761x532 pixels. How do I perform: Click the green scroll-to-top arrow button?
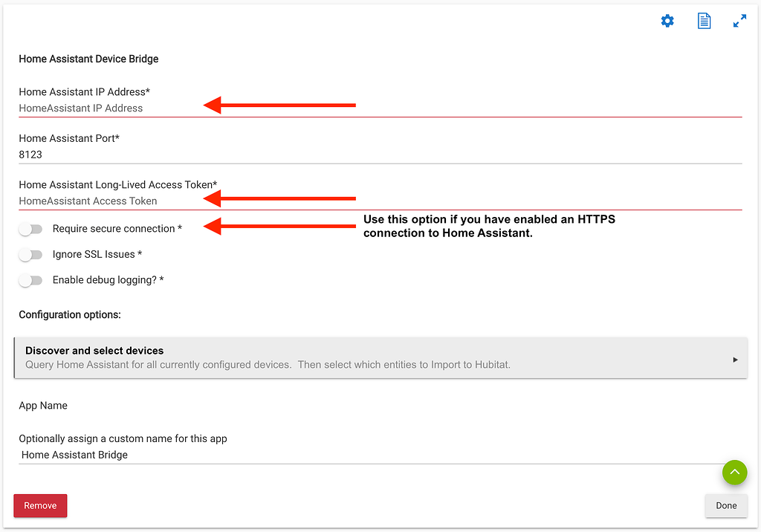click(x=734, y=473)
